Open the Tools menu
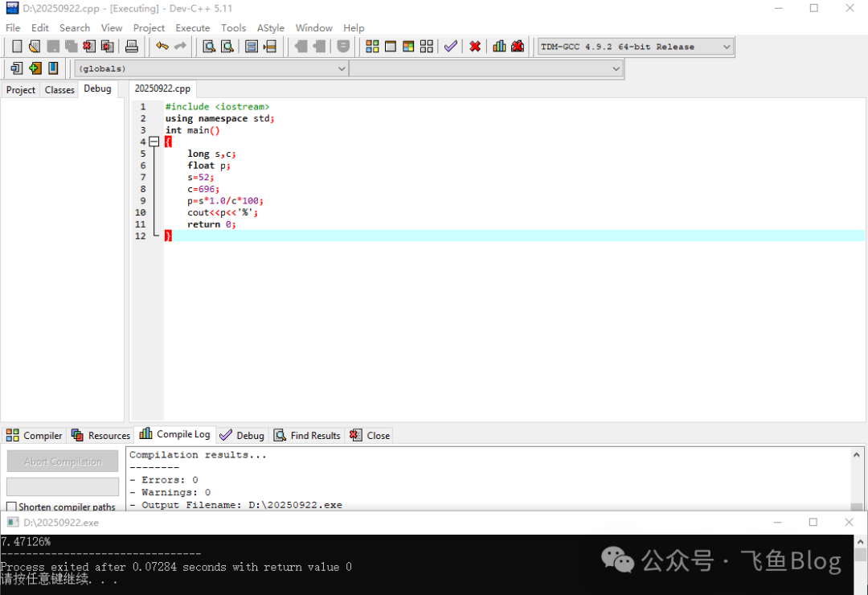Viewport: 868px width, 595px height. point(233,27)
